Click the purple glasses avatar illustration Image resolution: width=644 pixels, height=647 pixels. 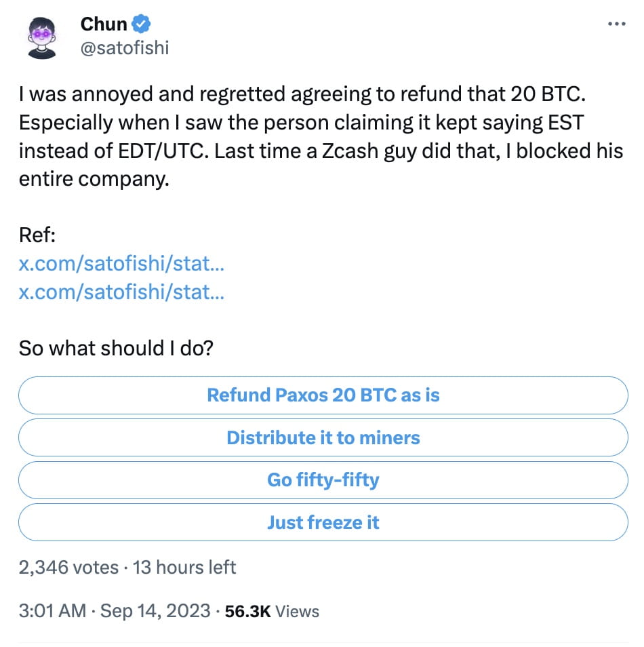click(41, 34)
